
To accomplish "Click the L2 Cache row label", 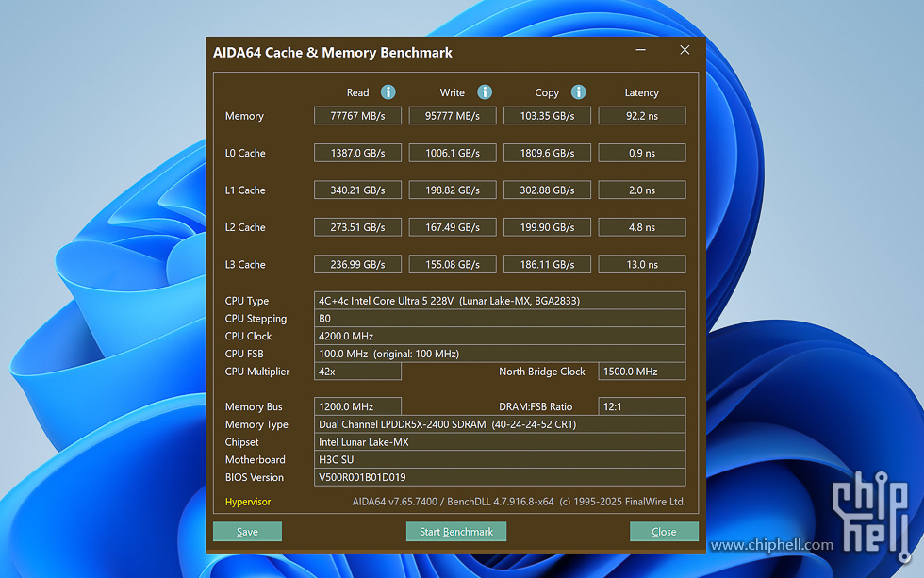I will coord(245,227).
